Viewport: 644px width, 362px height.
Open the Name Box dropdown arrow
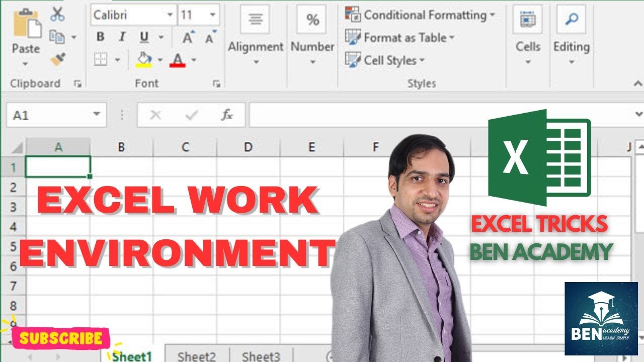(x=97, y=115)
